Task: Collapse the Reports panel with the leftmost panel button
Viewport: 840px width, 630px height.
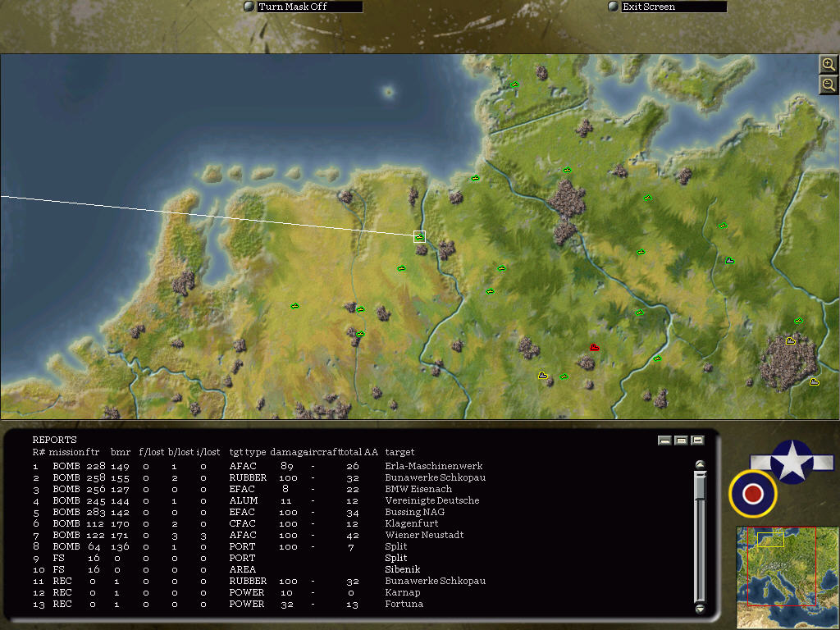Action: point(664,440)
